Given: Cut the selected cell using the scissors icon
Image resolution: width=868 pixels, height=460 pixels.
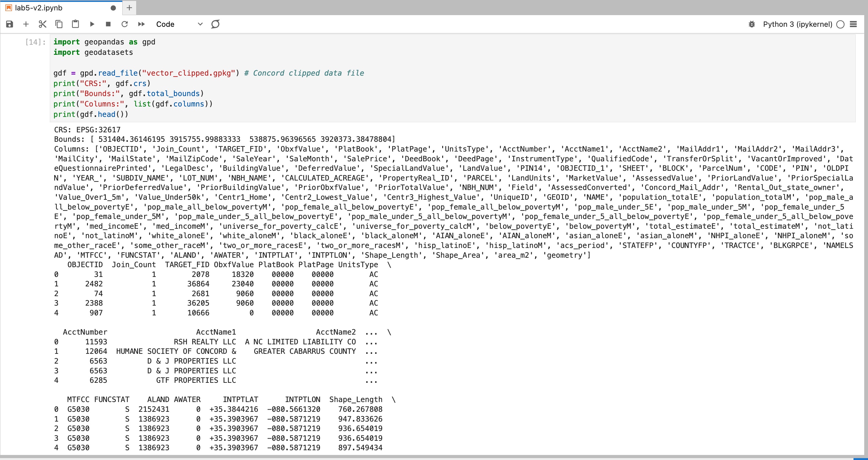Looking at the screenshot, I should 43,24.
